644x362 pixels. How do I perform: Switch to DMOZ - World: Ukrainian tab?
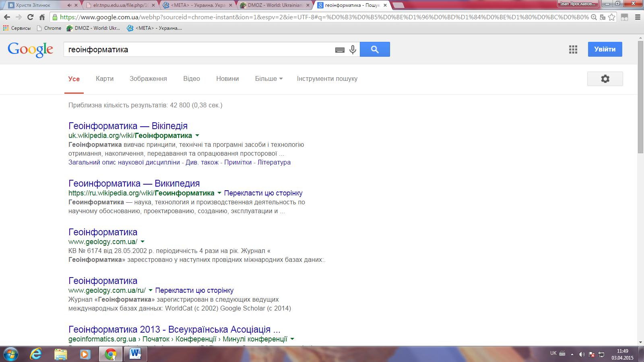pyautogui.click(x=275, y=5)
